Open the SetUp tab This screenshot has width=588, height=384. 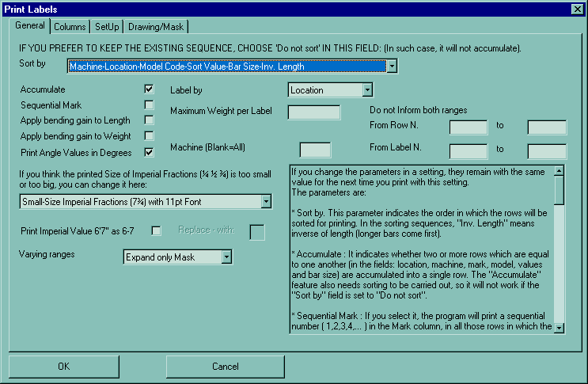pos(107,27)
